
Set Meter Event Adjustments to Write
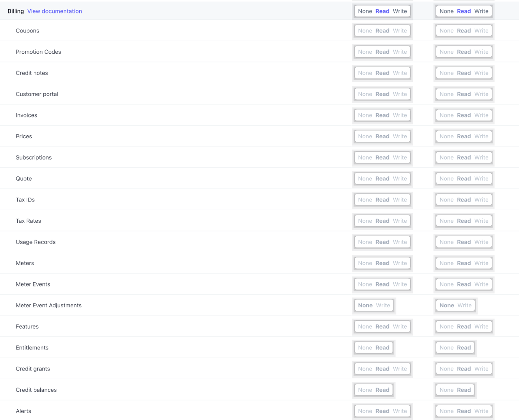click(x=383, y=305)
